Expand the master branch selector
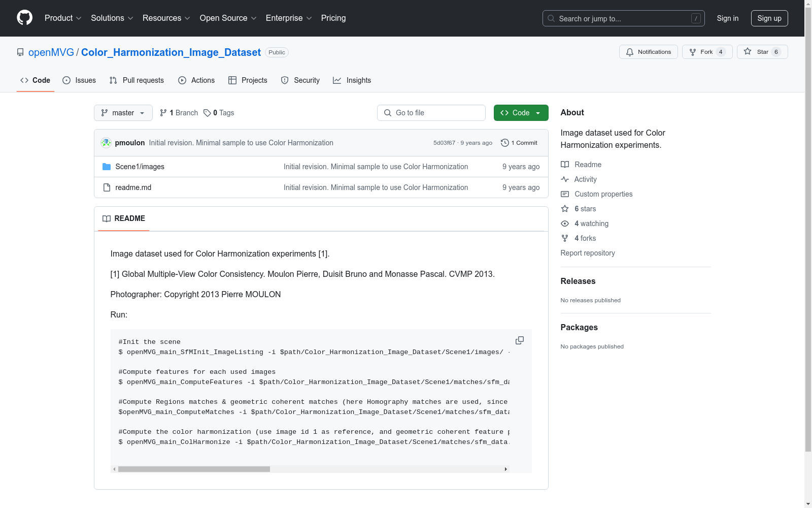 tap(123, 113)
